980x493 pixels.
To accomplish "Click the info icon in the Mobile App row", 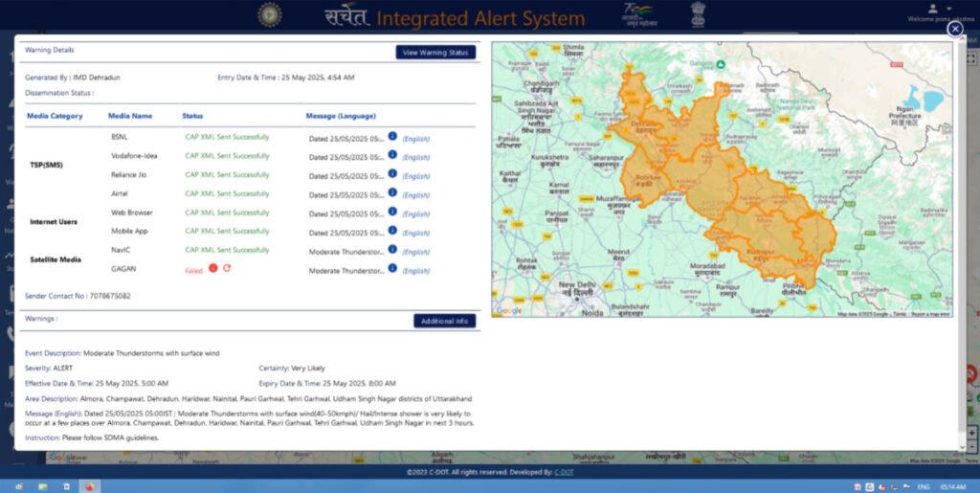I will pyautogui.click(x=392, y=231).
